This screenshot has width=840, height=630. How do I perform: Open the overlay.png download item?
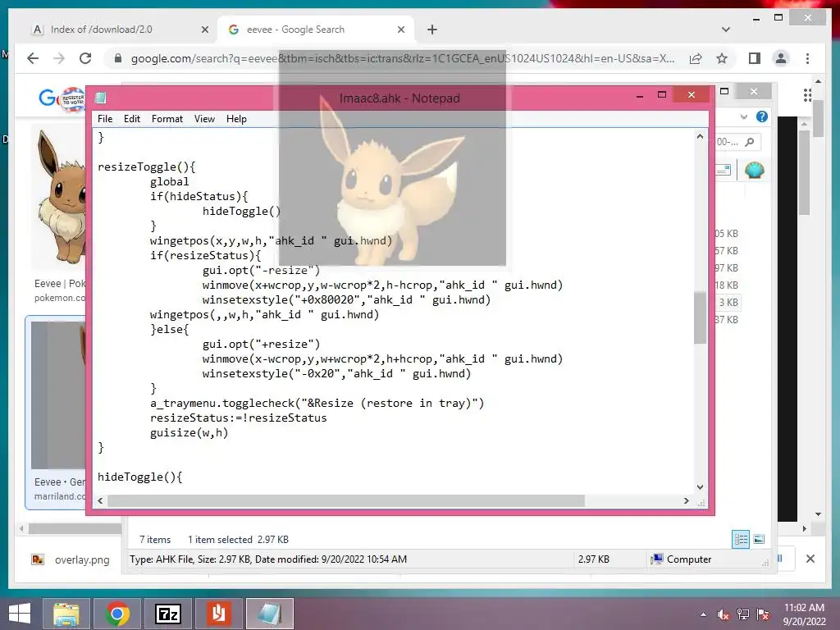pyautogui.click(x=71, y=559)
